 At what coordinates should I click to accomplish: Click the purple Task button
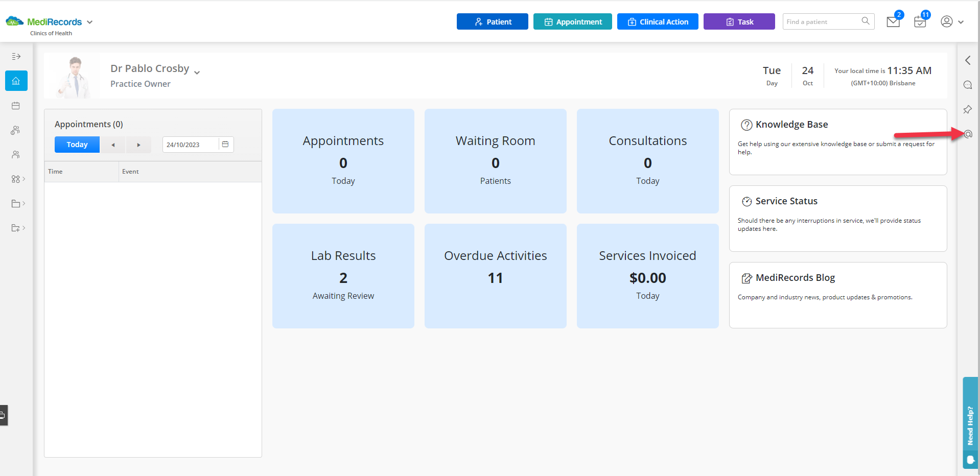(x=739, y=21)
